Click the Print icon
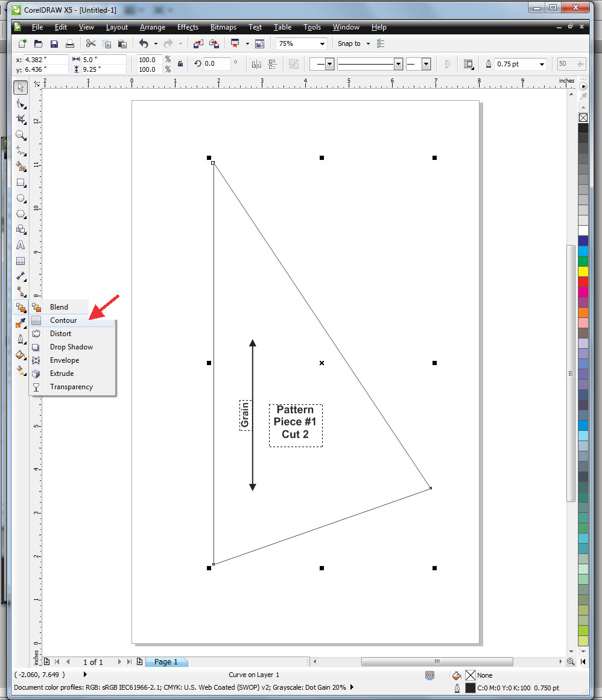This screenshot has height=700, width=602. pos(69,43)
